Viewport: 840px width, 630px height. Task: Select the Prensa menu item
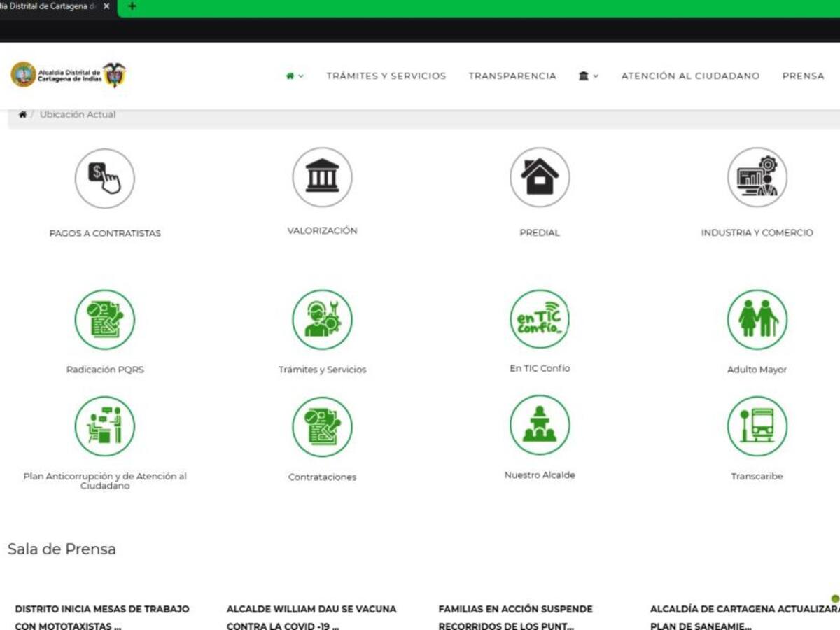point(803,76)
